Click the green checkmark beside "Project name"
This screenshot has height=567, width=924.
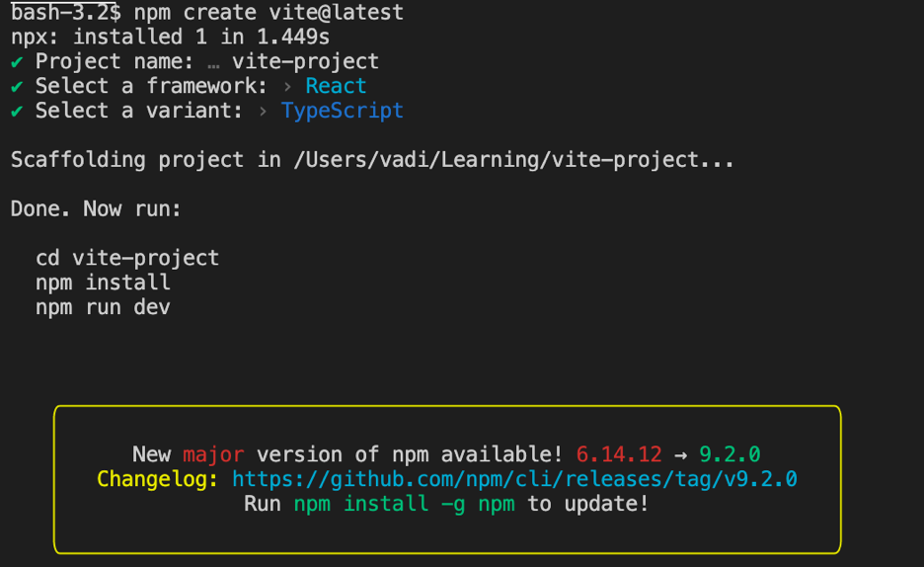pyautogui.click(x=17, y=61)
